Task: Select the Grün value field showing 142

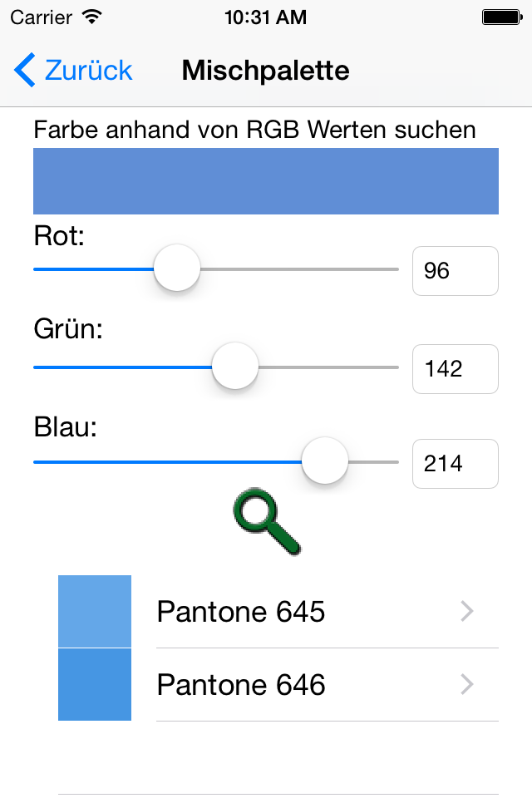Action: click(x=455, y=369)
